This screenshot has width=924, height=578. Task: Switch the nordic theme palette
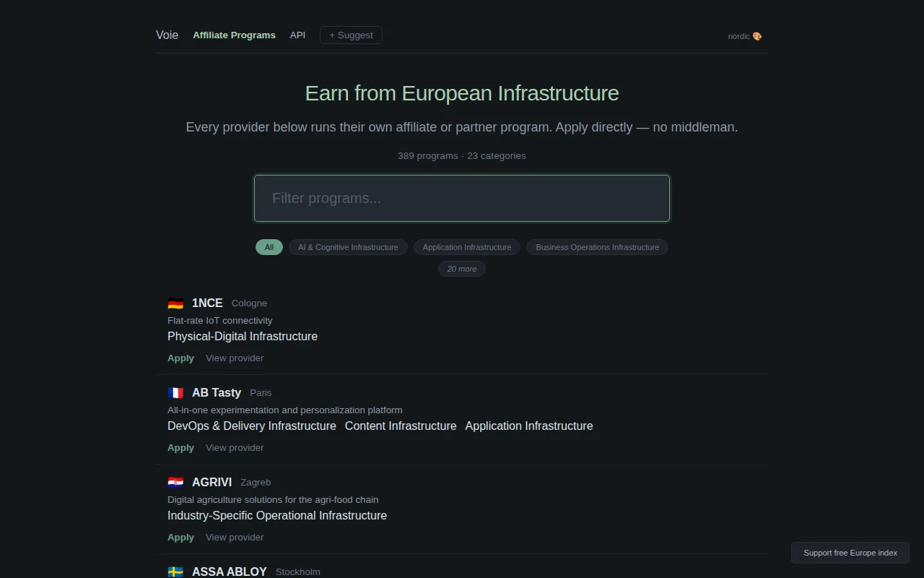(745, 36)
